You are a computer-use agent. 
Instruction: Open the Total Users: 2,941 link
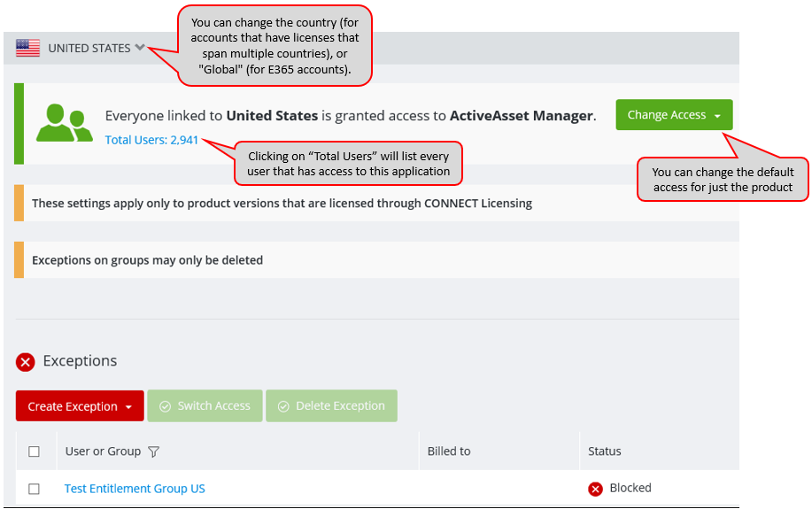pos(151,140)
